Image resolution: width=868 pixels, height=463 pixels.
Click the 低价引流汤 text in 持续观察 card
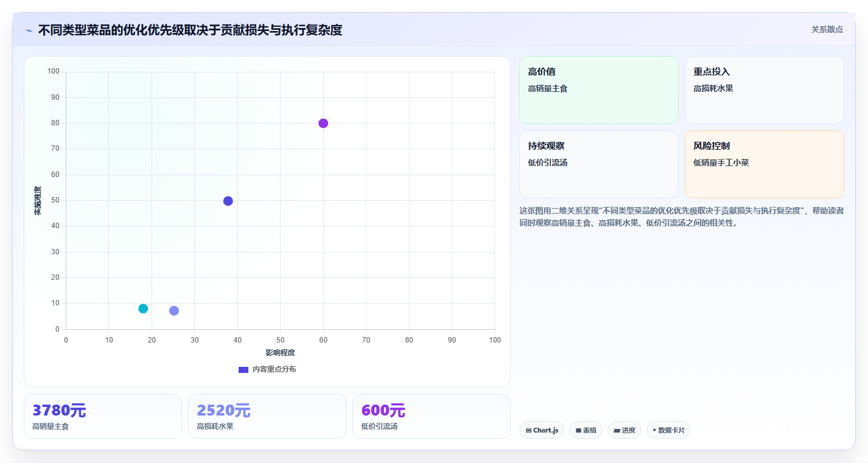pyautogui.click(x=548, y=162)
